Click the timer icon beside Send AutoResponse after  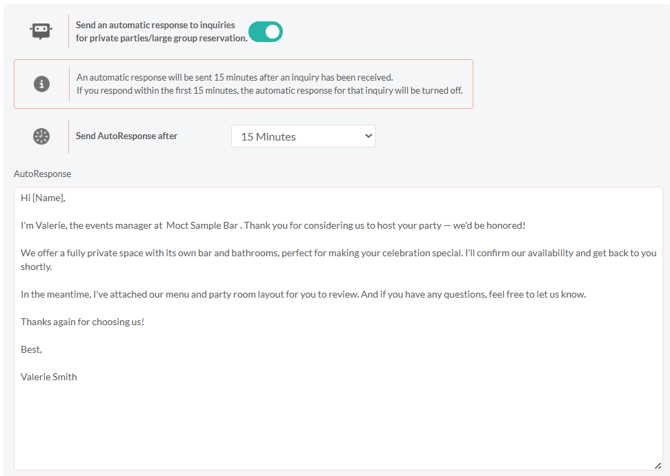point(41,136)
